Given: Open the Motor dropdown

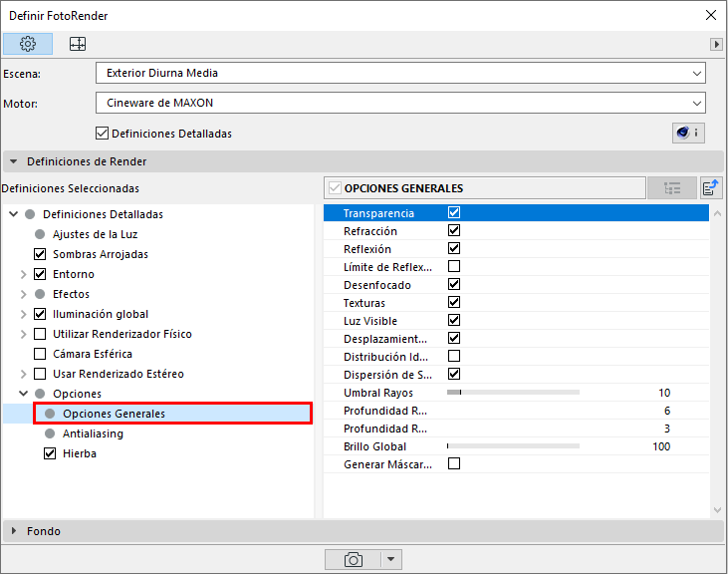Looking at the screenshot, I should click(x=400, y=103).
